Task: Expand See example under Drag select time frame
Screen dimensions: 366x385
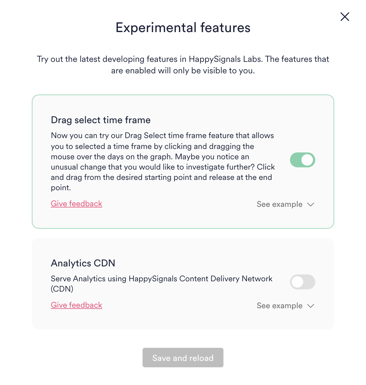Action: click(285, 204)
